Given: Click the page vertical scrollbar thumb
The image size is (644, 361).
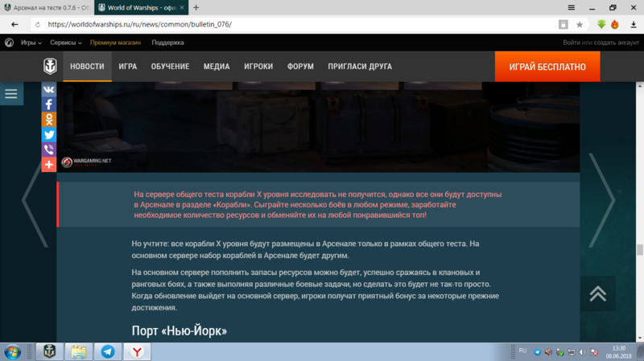Looking at the screenshot, I should [x=639, y=249].
